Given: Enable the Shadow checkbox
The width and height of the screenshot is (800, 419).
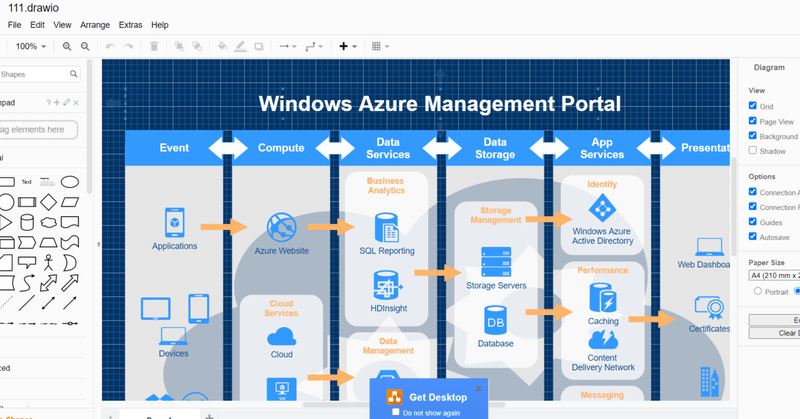Looking at the screenshot, I should 753,151.
